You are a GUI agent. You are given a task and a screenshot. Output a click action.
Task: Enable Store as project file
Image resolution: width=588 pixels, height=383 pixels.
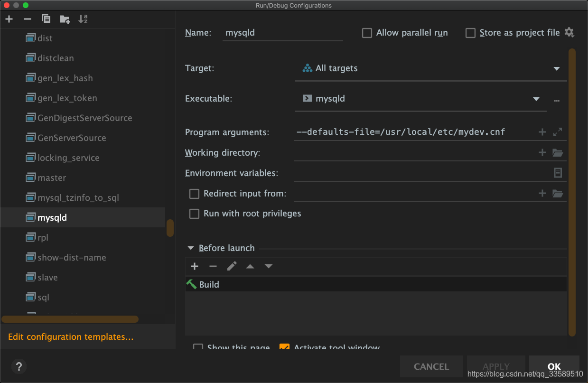pyautogui.click(x=470, y=33)
